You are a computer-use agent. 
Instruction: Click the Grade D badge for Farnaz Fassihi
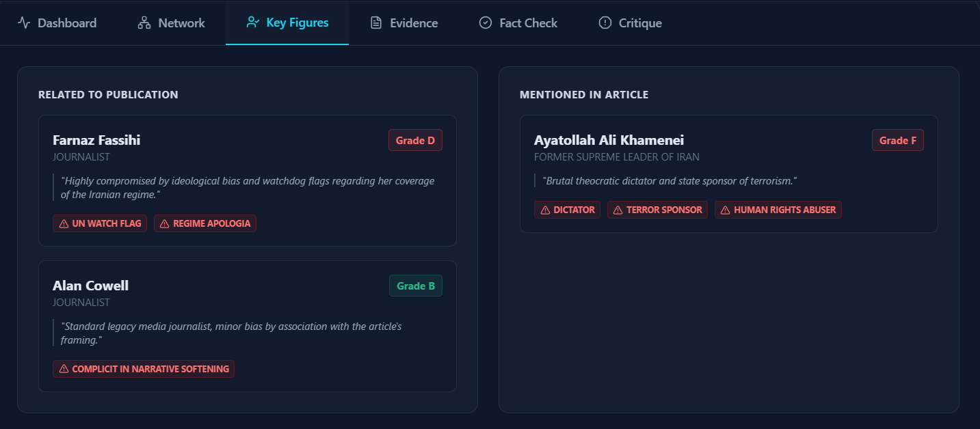(x=416, y=141)
